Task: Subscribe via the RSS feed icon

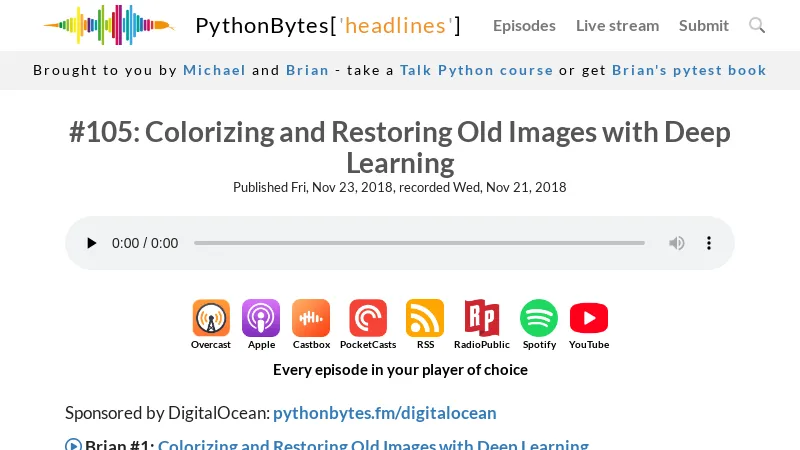Action: pos(425,319)
